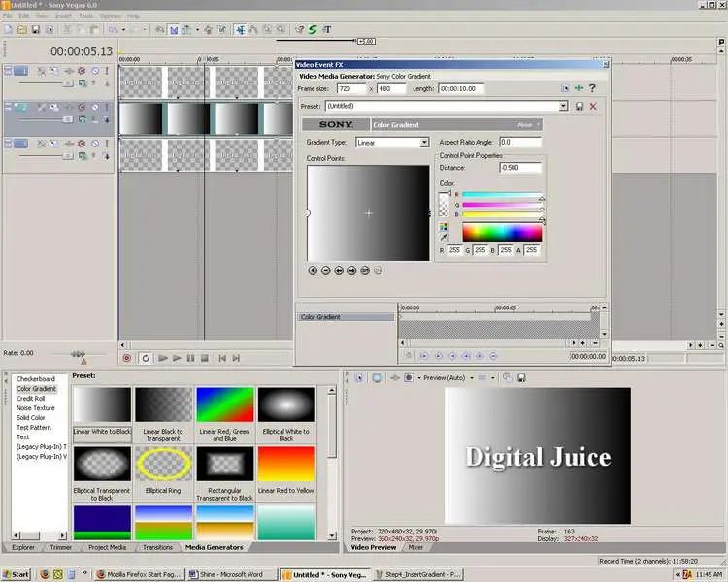Viewport: 728px width, 582px height.
Task: Choose the Elliptical Ring preset thumbnail
Action: [163, 464]
